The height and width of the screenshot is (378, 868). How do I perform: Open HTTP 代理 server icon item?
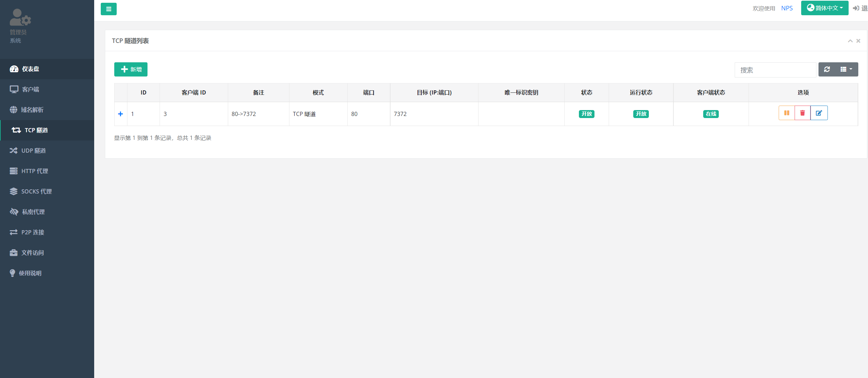coord(34,171)
